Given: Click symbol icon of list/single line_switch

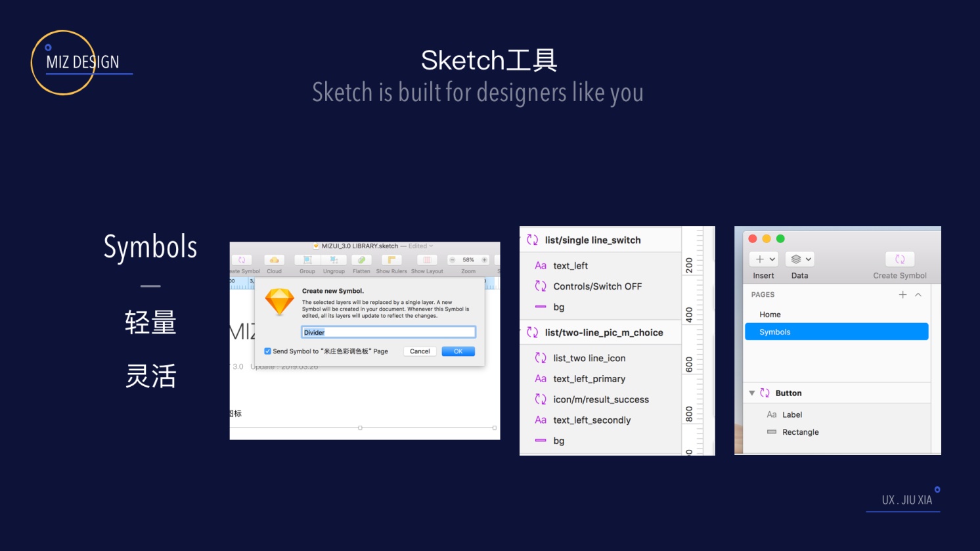Looking at the screenshot, I should coord(533,240).
